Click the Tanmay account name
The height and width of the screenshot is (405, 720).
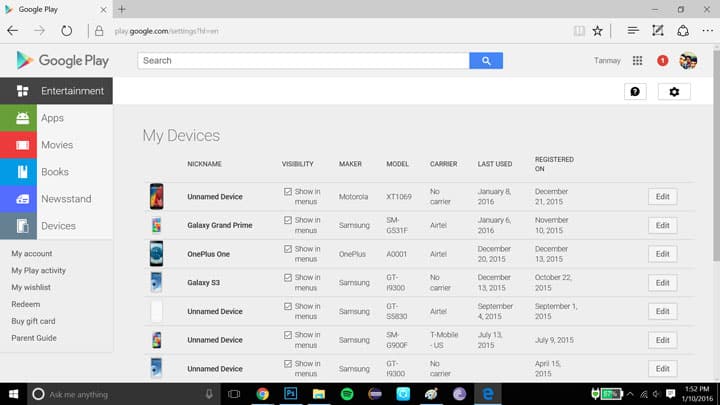(607, 61)
